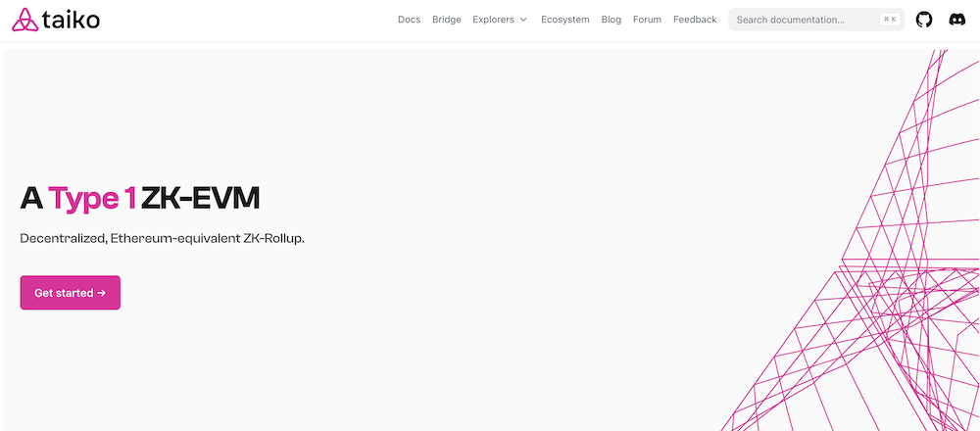The height and width of the screenshot is (431, 980).
Task: Go to the Bridge page
Action: [446, 20]
